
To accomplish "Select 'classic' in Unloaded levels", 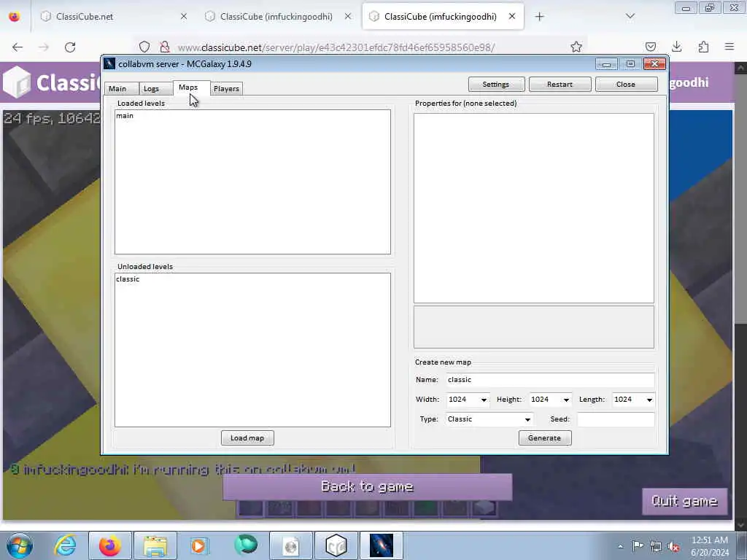I will point(128,279).
